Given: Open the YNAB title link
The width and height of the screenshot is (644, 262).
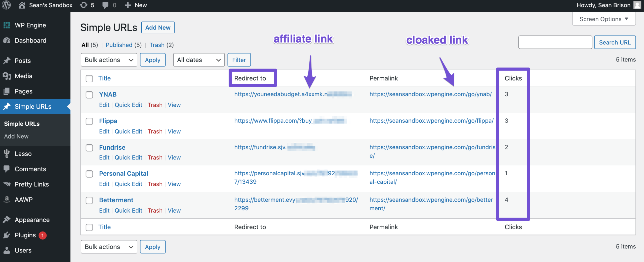Looking at the screenshot, I should tap(108, 94).
